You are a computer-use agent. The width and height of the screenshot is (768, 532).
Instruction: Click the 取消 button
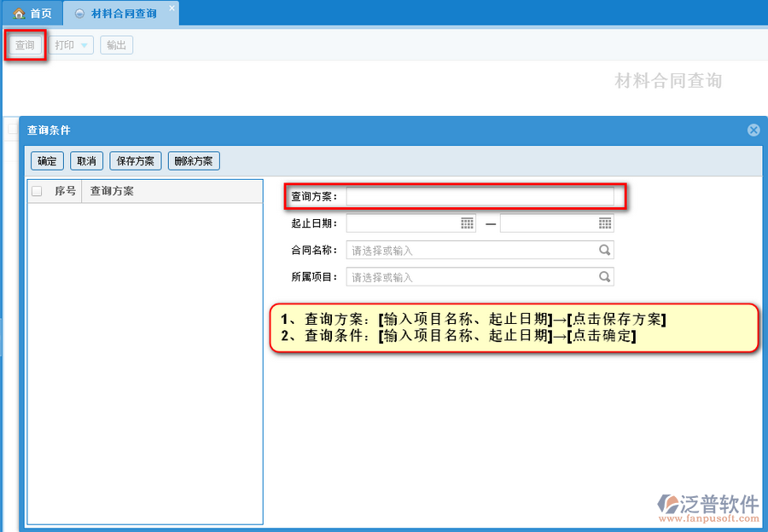tap(86, 161)
